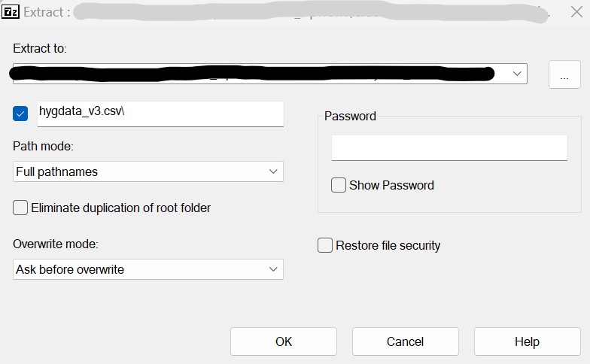The width and height of the screenshot is (590, 364).
Task: Click the hygdata_v3.csv\ folder name field
Action: [x=160, y=114]
